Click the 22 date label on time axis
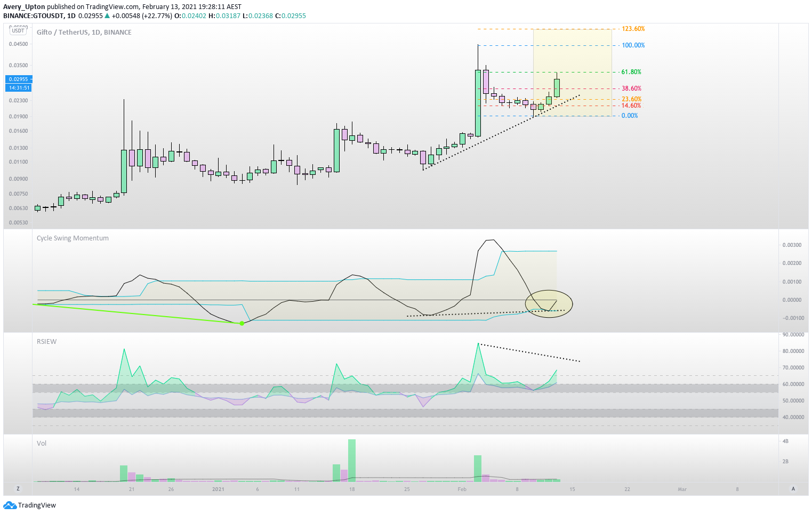812x515 pixels. pyautogui.click(x=627, y=489)
